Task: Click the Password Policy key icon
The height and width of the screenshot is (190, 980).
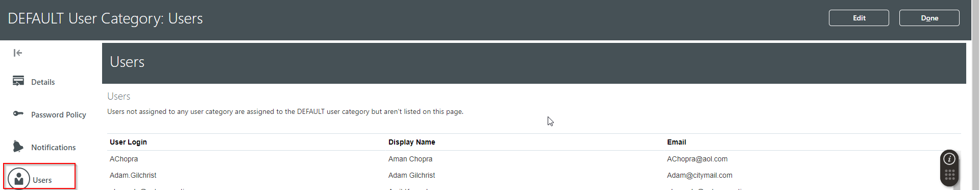Action: (18, 113)
